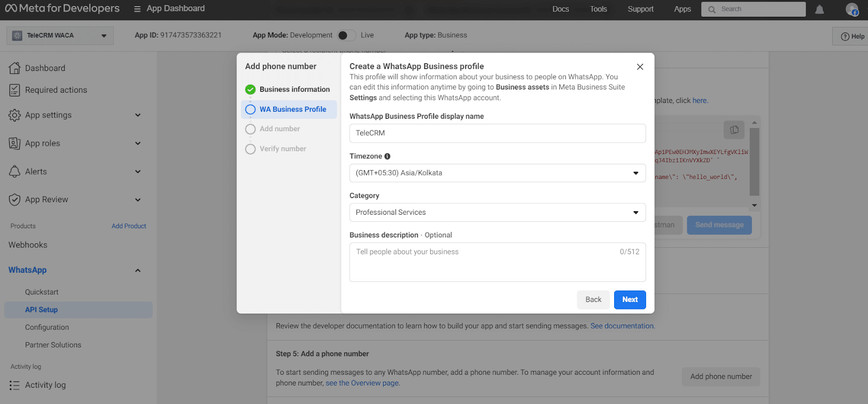Open the See documentation link
The width and height of the screenshot is (868, 404).
pos(622,326)
